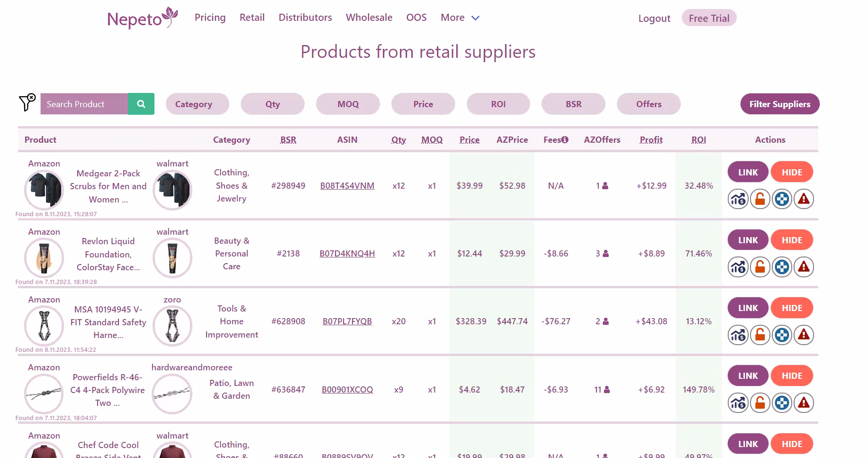
Task: Open the Pricing menu item
Action: point(210,18)
